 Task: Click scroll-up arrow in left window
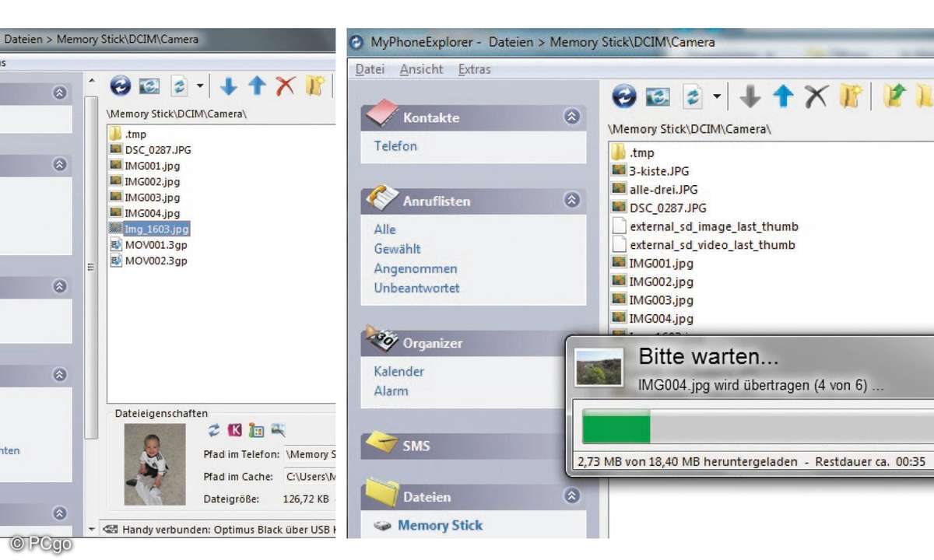(x=92, y=80)
